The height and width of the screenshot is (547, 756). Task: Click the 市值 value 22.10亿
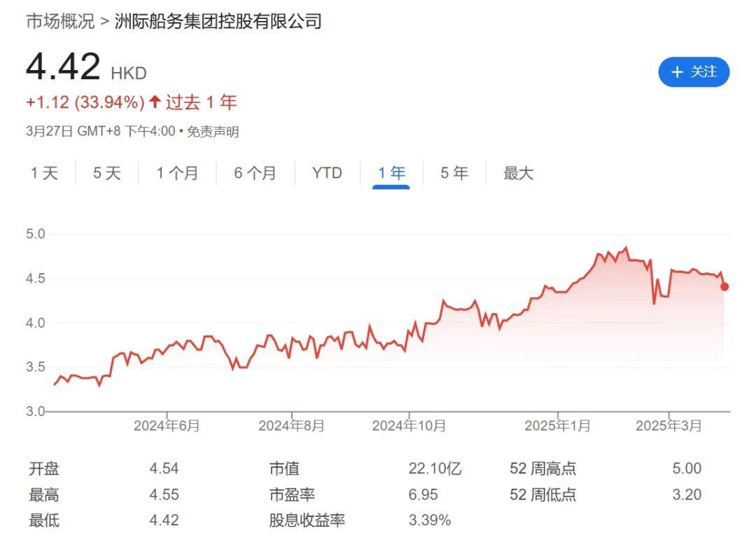pyautogui.click(x=435, y=469)
